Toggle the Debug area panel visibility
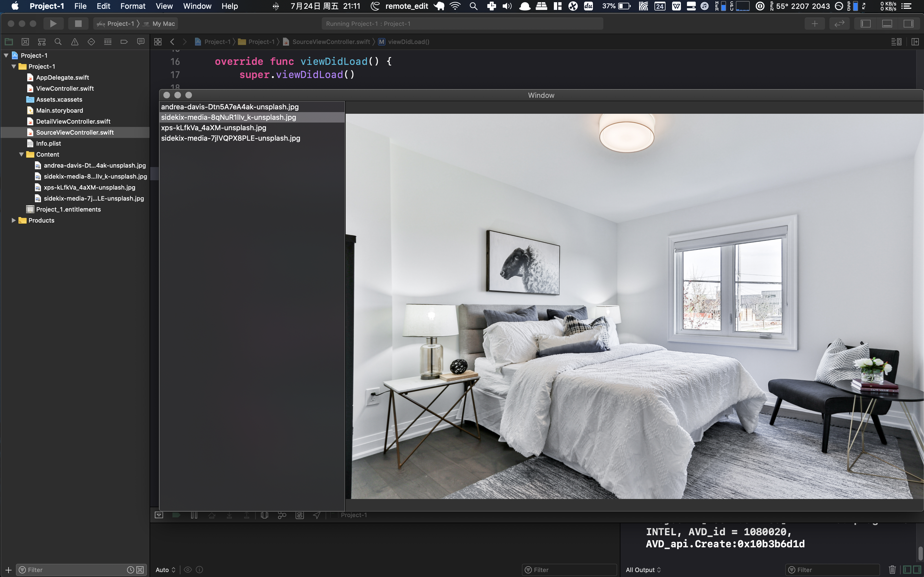Image resolution: width=924 pixels, height=577 pixels. pos(887,24)
